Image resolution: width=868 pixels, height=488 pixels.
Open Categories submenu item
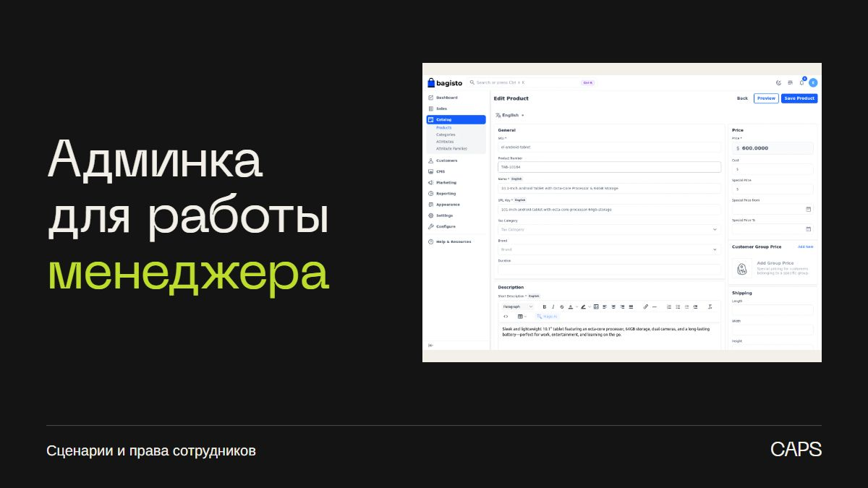click(x=446, y=134)
